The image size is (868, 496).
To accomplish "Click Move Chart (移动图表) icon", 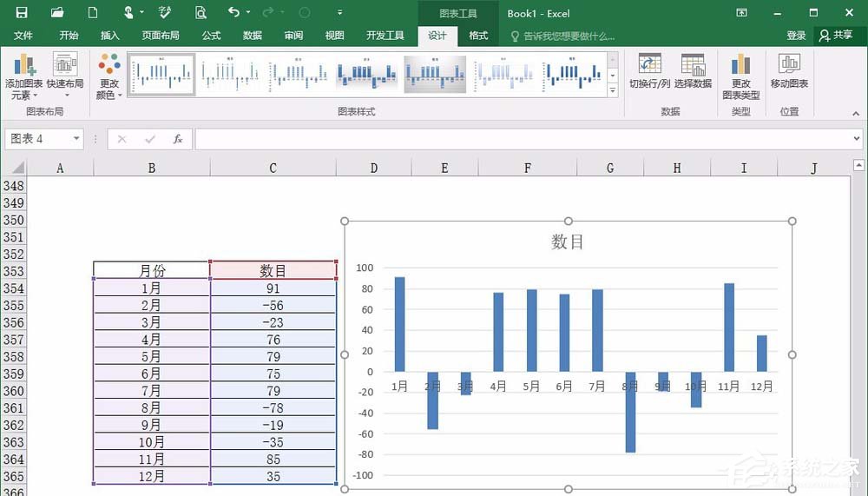I will 789,71.
